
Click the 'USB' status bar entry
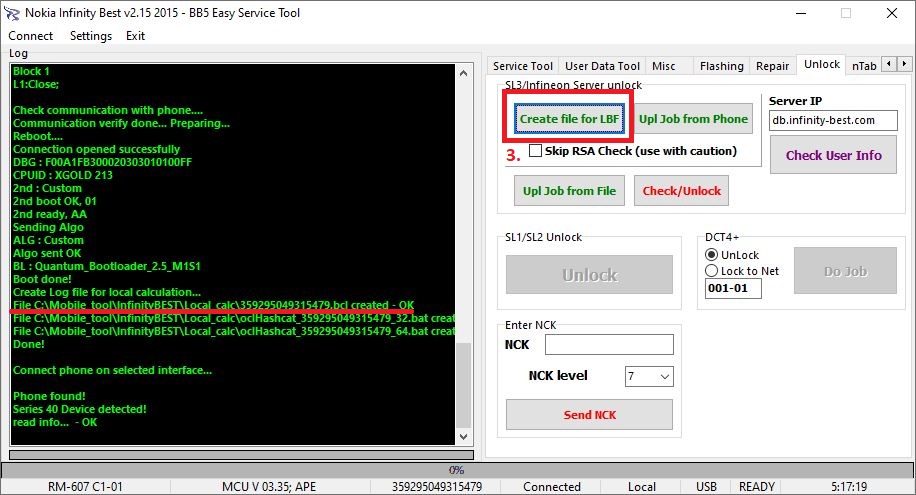tap(706, 487)
